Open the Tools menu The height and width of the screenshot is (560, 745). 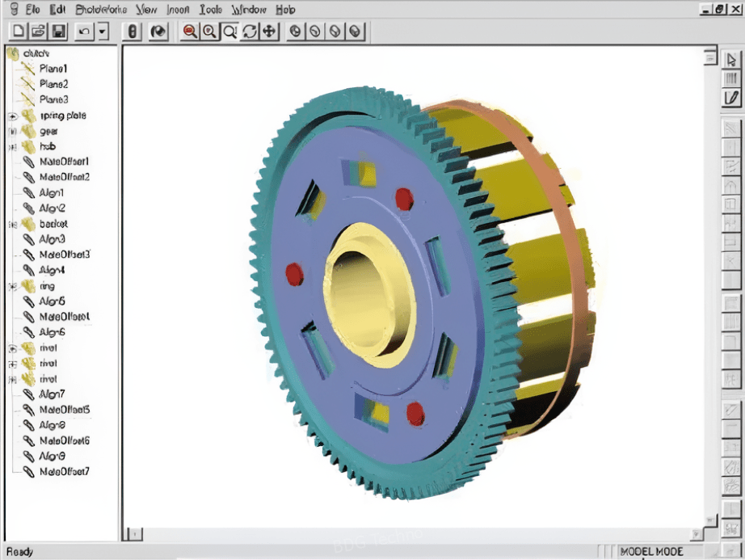[210, 9]
